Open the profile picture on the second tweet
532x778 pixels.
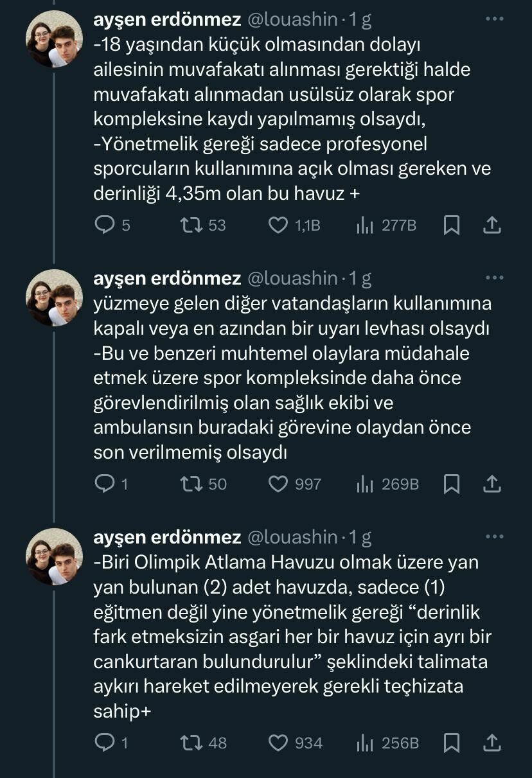click(x=54, y=297)
